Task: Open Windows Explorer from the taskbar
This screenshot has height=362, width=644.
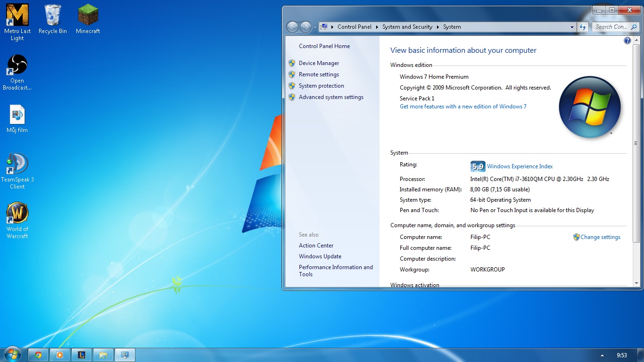Action: point(103,355)
